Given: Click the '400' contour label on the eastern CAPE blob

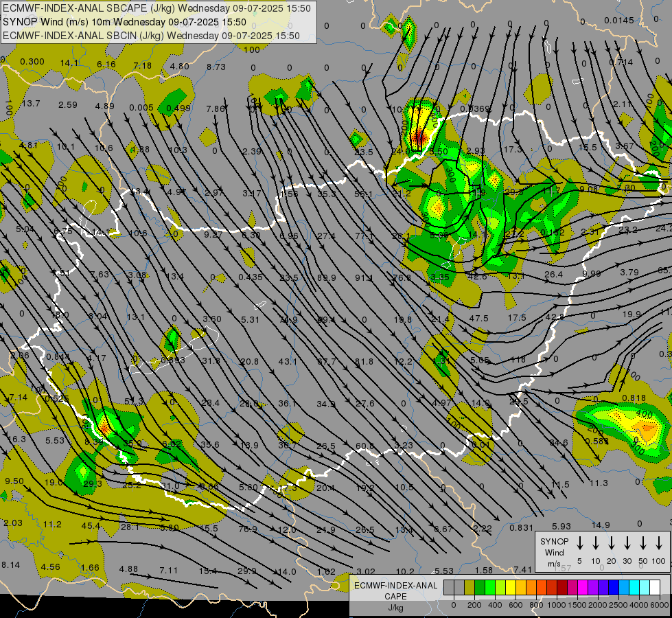Looking at the screenshot, I should (x=644, y=414).
